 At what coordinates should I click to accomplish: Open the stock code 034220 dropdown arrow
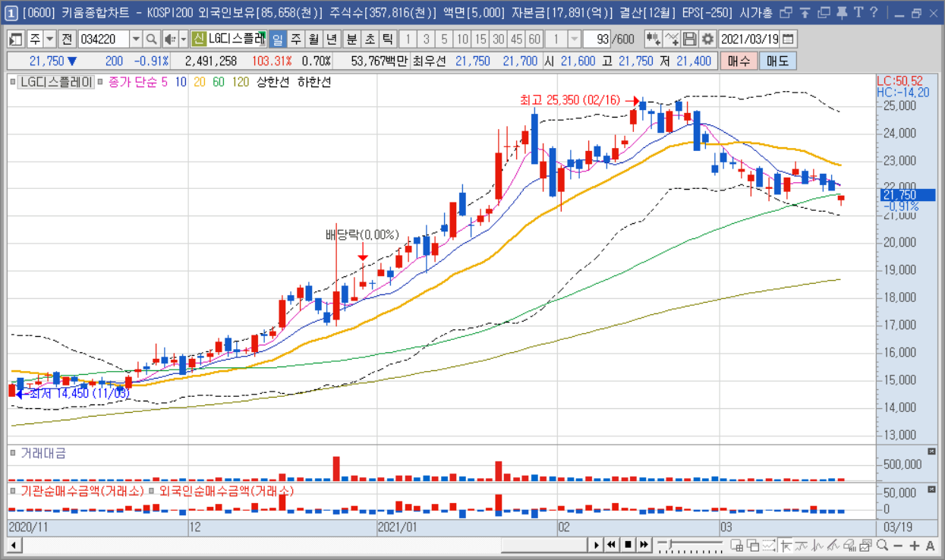[x=136, y=39]
